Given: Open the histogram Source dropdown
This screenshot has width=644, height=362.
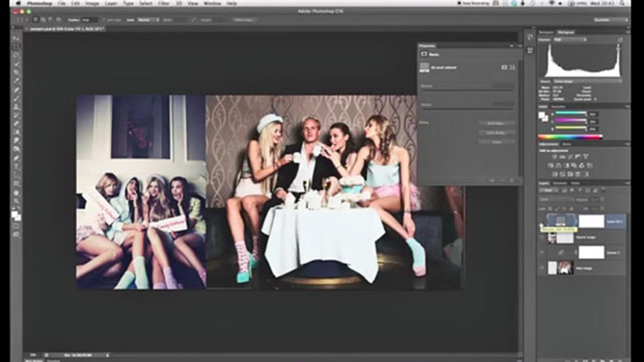Looking at the screenshot, I should click(x=588, y=81).
